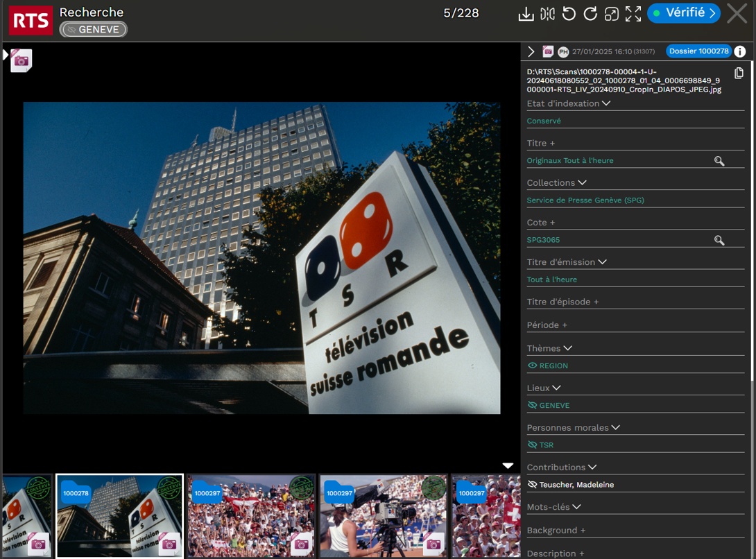Expand Collections dropdown arrow
Screen dimensions: 756x559
(x=582, y=182)
